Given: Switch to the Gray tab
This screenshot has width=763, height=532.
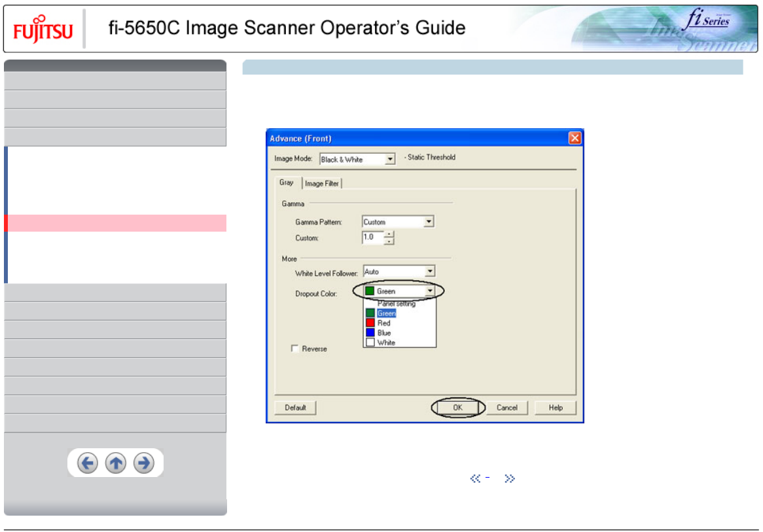Looking at the screenshot, I should click(286, 183).
